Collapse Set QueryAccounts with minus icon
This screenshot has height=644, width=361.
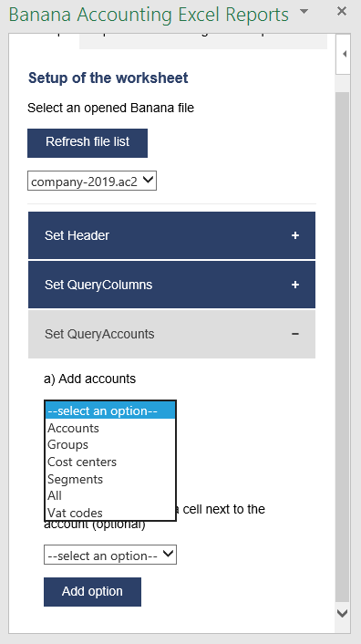(x=295, y=334)
